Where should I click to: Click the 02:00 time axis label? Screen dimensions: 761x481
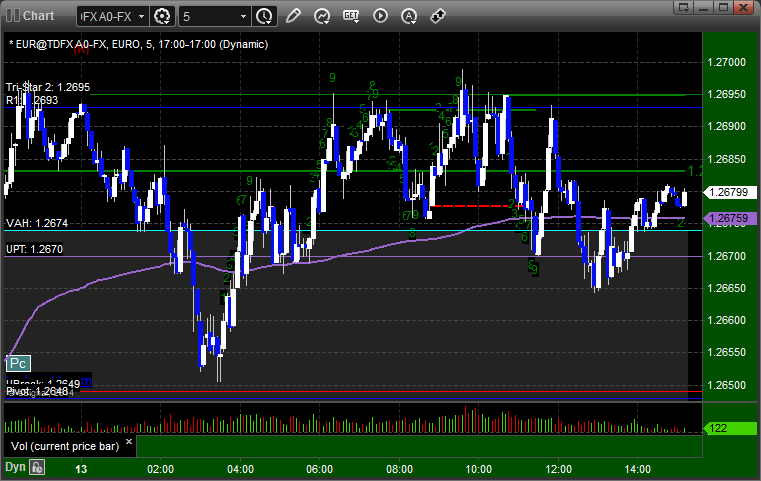pyautogui.click(x=161, y=469)
